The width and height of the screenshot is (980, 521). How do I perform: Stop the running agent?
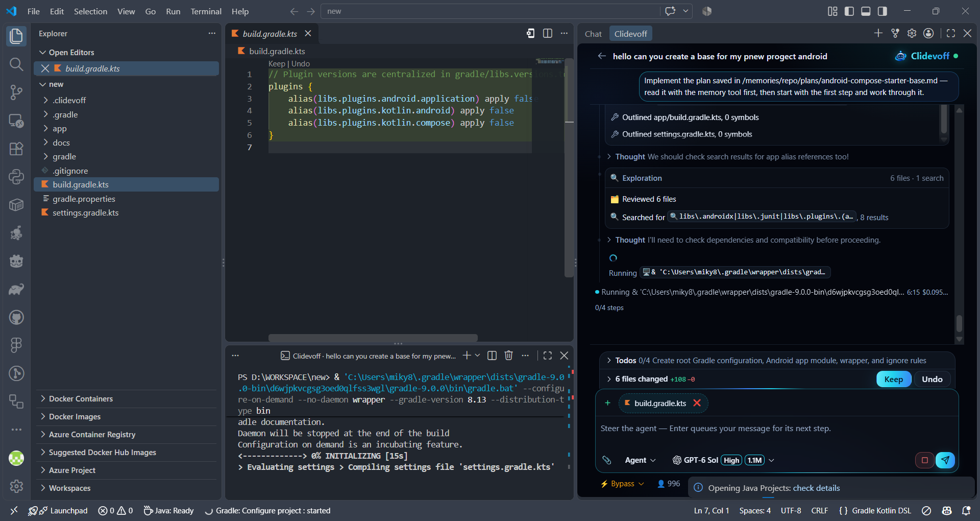(924, 460)
